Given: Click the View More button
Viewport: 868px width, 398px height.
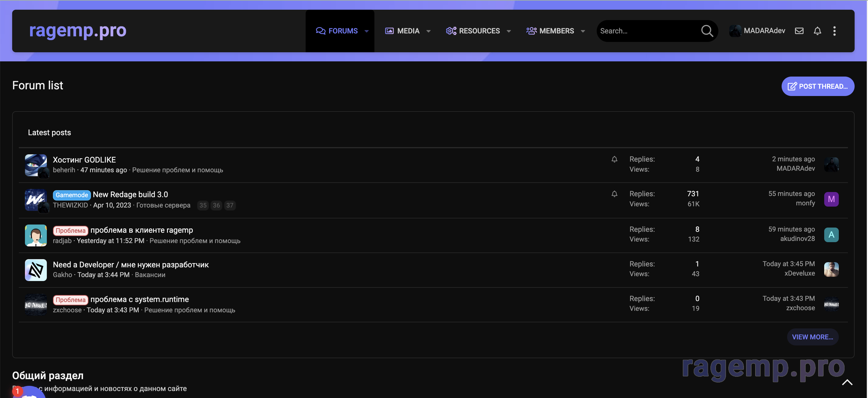Looking at the screenshot, I should [x=812, y=337].
